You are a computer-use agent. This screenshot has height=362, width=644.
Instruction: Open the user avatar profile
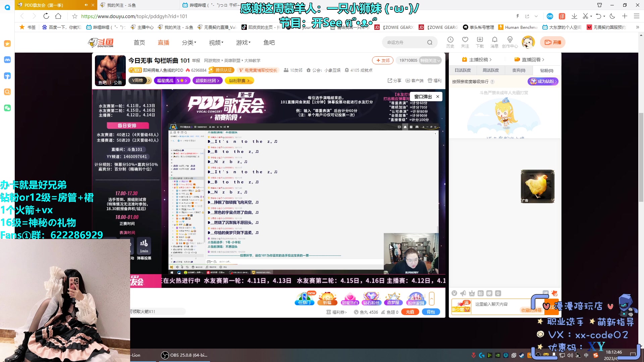(x=528, y=42)
